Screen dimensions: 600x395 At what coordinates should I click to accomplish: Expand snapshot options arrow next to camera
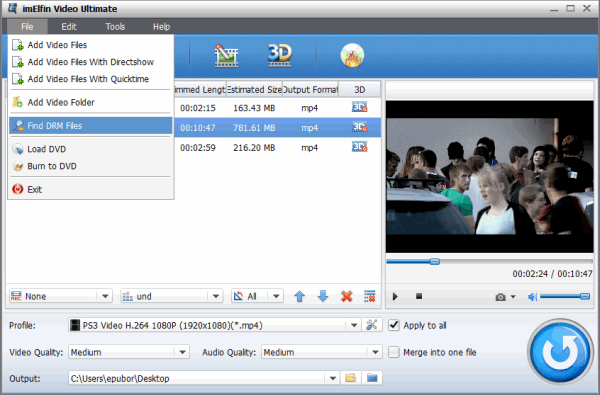[x=513, y=297]
